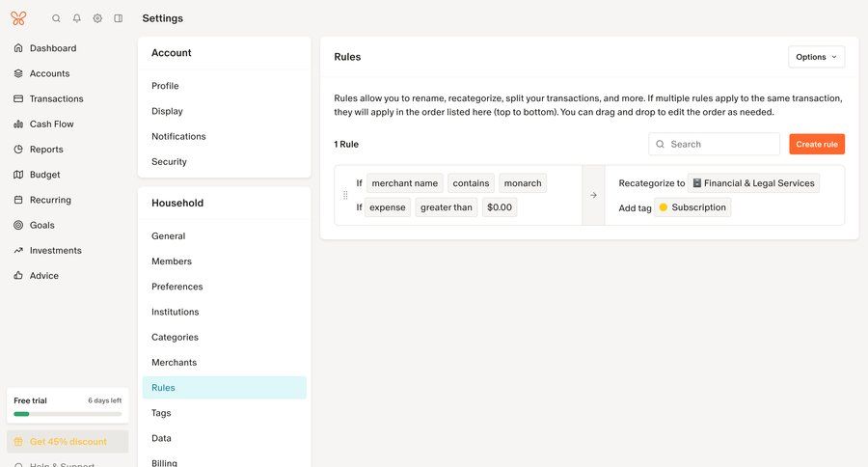The image size is (868, 467).
Task: Open Reports in sidebar
Action: tap(46, 149)
